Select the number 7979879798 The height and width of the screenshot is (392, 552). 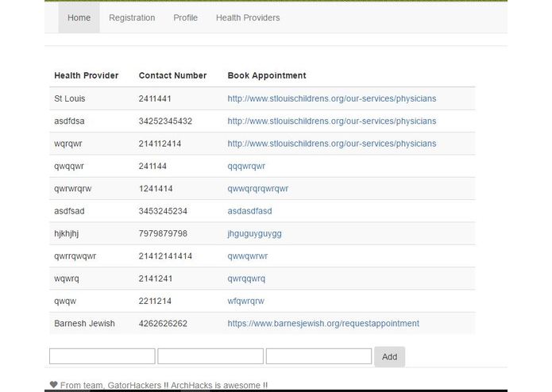coord(163,233)
